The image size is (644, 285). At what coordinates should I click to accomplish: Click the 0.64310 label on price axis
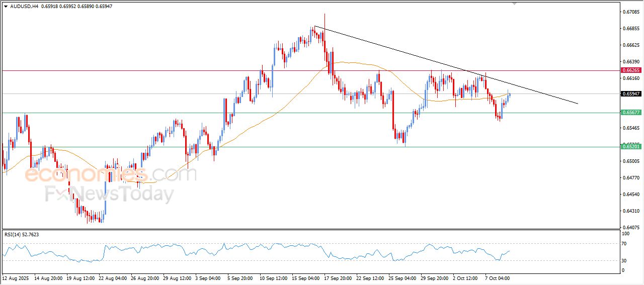pyautogui.click(x=630, y=211)
